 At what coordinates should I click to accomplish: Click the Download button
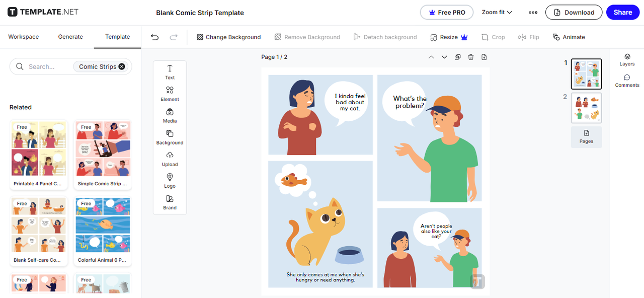click(574, 13)
